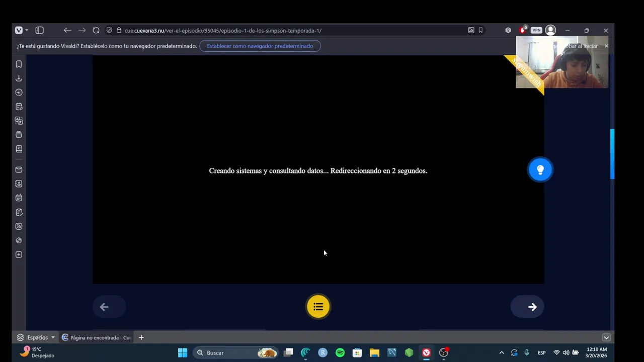Dismiss the default browser notification bar
Image resolution: width=644 pixels, height=362 pixels.
pyautogui.click(x=606, y=46)
